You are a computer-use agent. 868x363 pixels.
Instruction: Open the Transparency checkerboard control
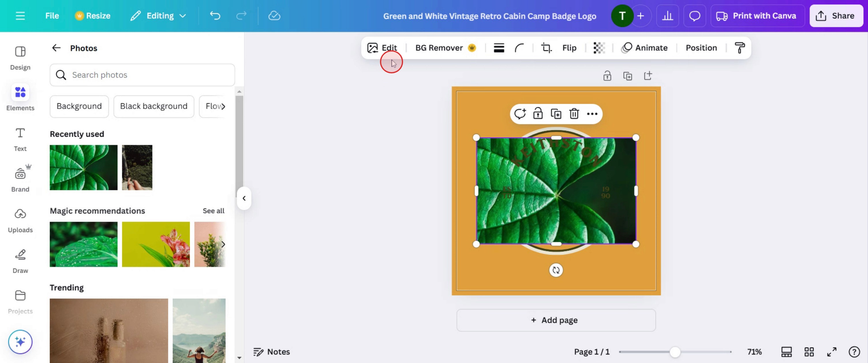(599, 48)
